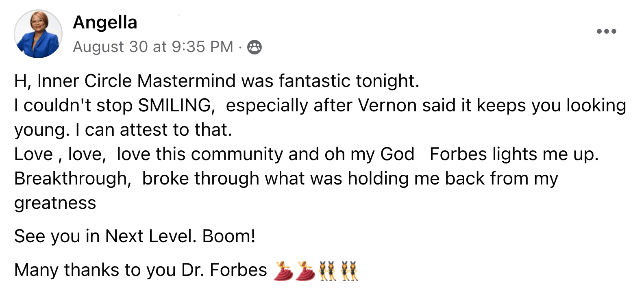
Task: Click "See you in Next Level. Boom!" line
Action: (x=135, y=236)
